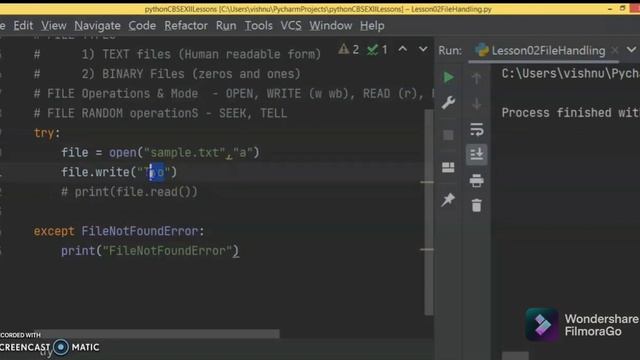Screen dimensions: 640x360
Task: Click the FILE Operations & Mode comment
Action: tap(233, 93)
